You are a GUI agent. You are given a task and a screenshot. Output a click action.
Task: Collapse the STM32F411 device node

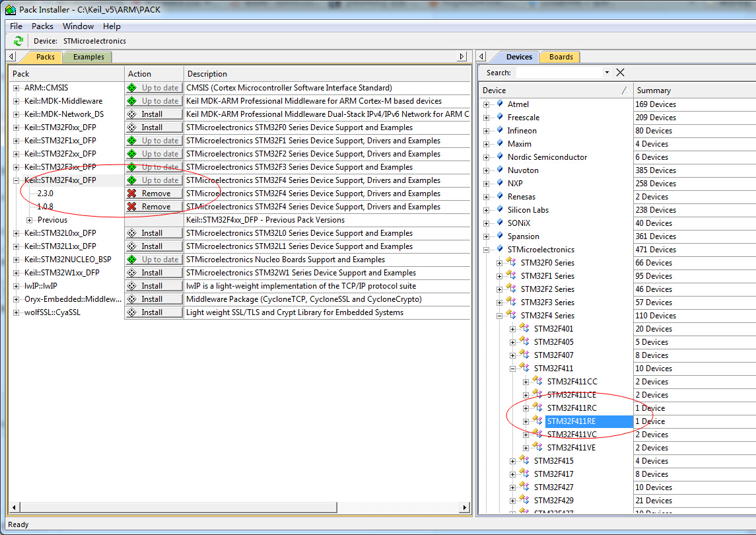coord(513,369)
